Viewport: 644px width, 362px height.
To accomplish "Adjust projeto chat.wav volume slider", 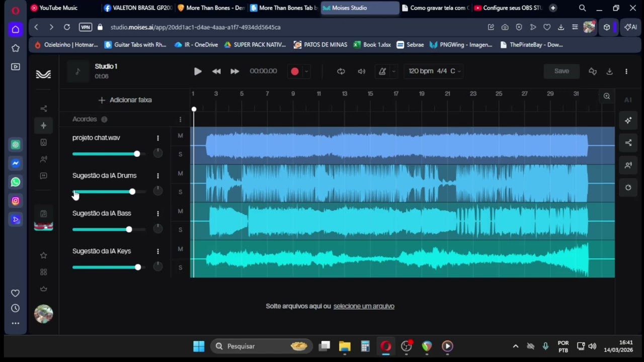I will point(109,154).
